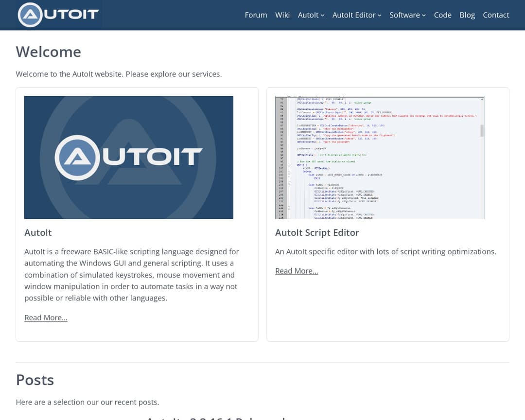Open the Wiki page
Image resolution: width=525 pixels, height=420 pixels.
(x=282, y=15)
